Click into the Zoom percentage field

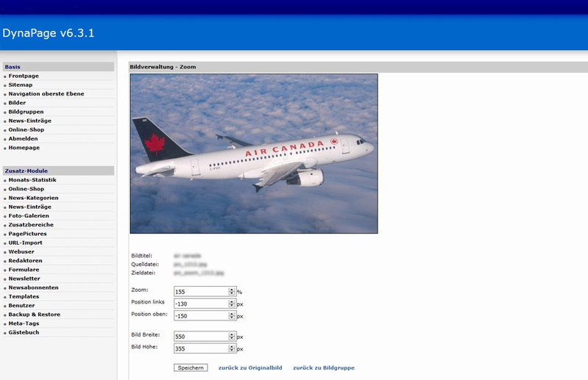(x=201, y=292)
